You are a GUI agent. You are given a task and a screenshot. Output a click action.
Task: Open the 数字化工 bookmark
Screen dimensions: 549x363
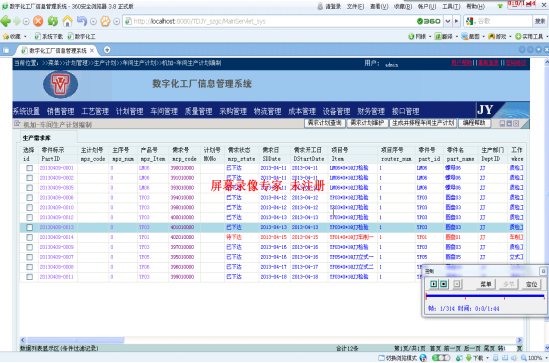tap(82, 36)
